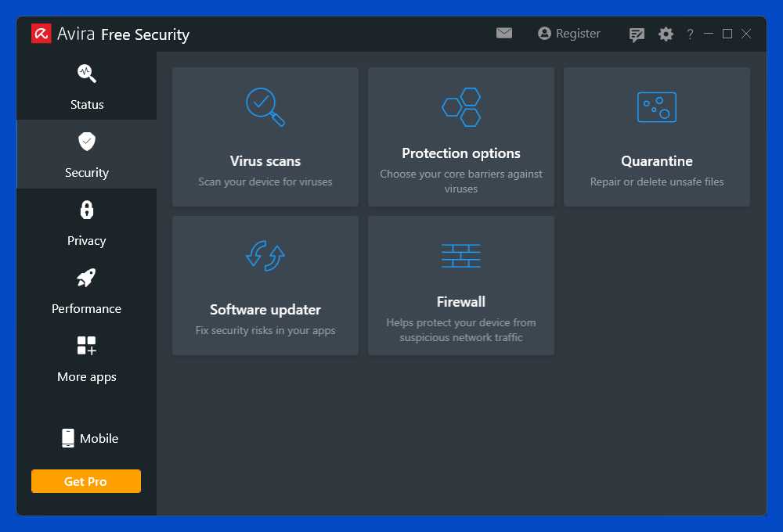Click the 'Avira Free Security' title text
Viewport: 783px width, 532px height.
point(123,34)
